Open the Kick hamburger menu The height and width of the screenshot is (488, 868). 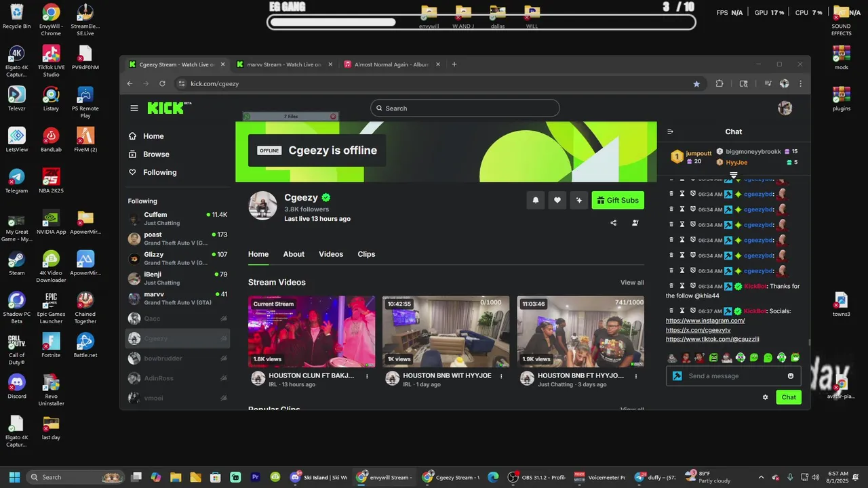134,108
